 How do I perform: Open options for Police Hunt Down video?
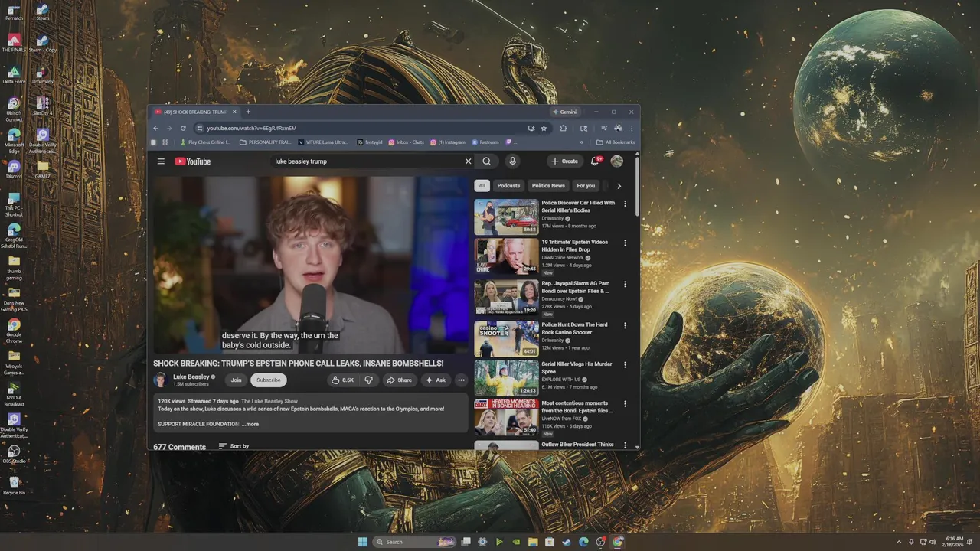tap(625, 325)
